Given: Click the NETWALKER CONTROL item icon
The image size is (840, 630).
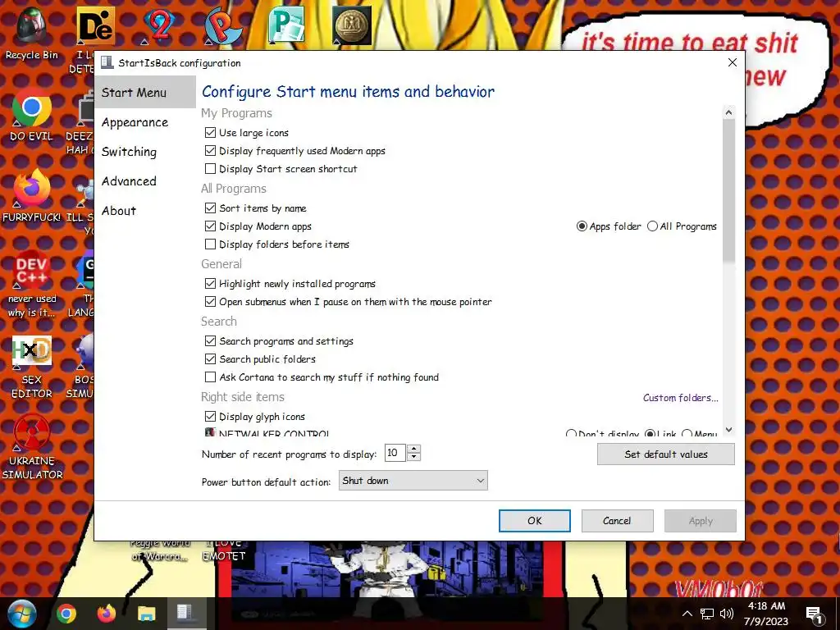Looking at the screenshot, I should [210, 432].
